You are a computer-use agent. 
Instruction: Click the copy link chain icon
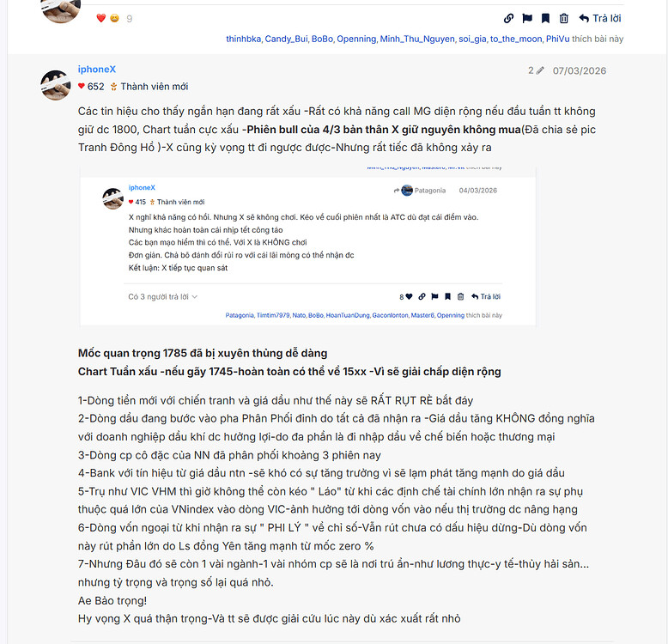coord(508,18)
